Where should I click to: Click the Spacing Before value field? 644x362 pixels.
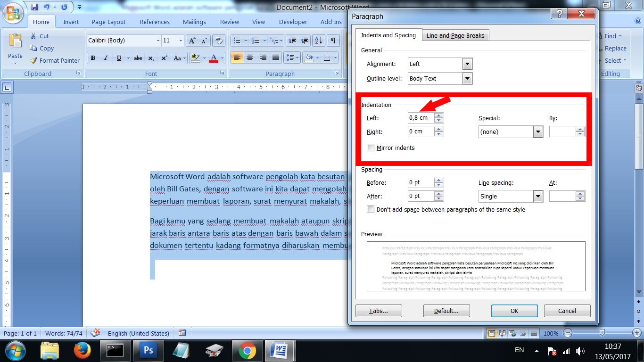pos(421,182)
